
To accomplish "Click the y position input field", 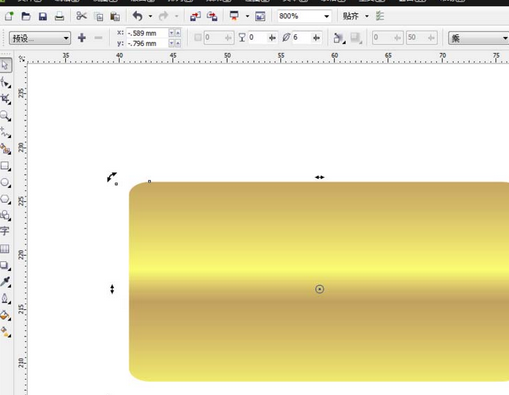I will pos(147,43).
